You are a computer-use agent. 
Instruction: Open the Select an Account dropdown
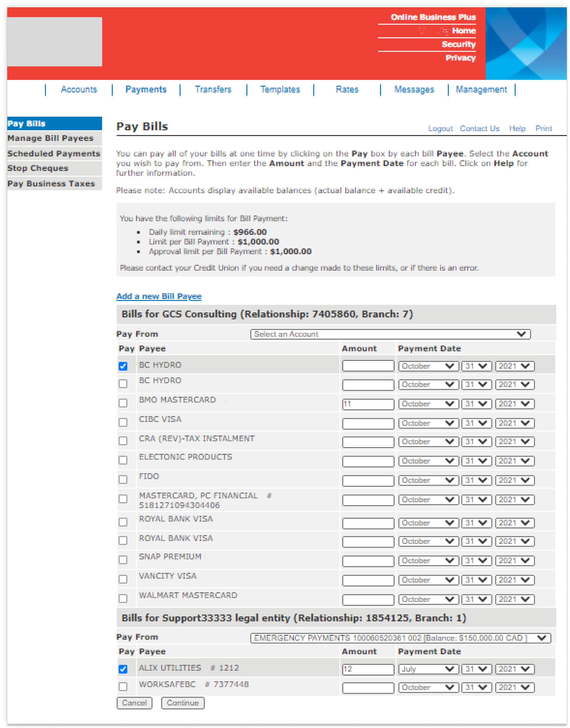point(391,334)
